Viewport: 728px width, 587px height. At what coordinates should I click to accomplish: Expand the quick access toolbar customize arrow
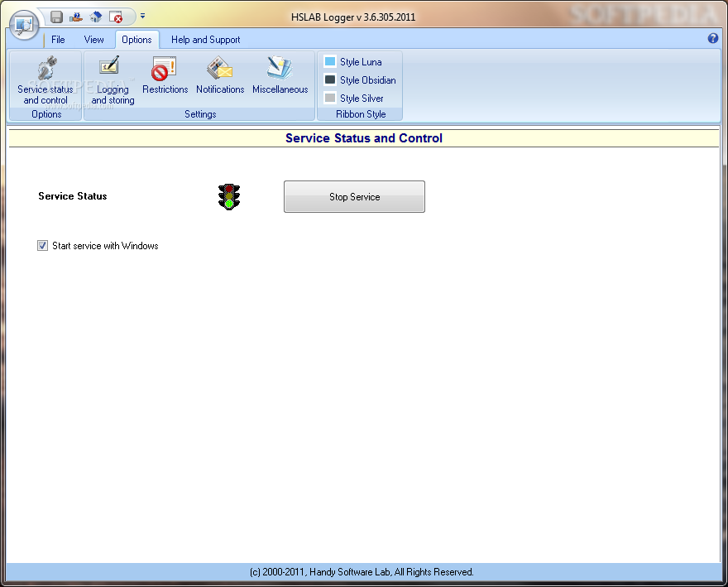(x=142, y=16)
